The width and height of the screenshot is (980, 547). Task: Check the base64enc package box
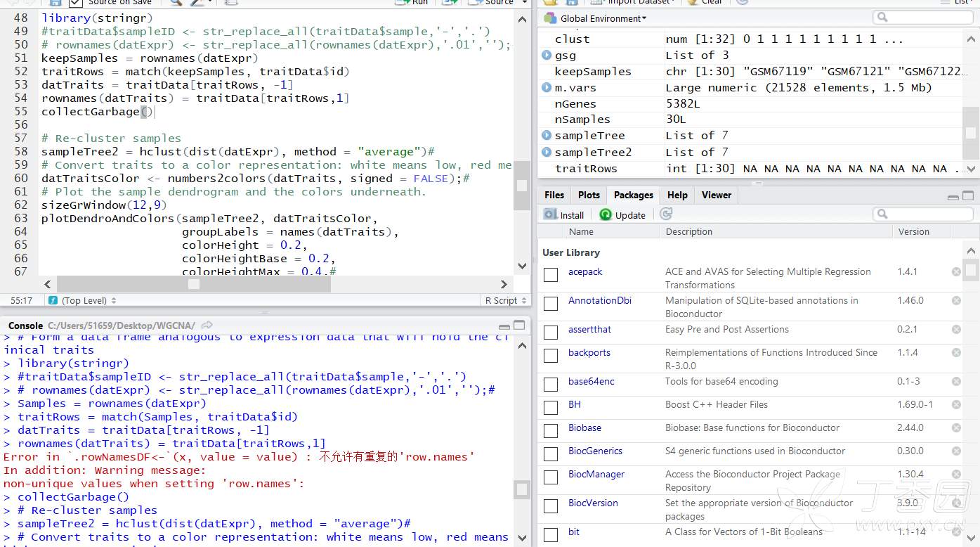coord(551,385)
